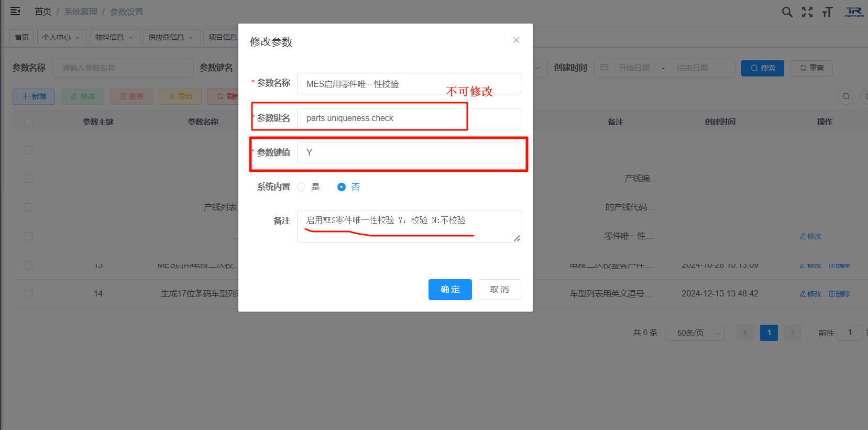
Task: Open the 50条/页 page size dropdown
Action: 695,333
